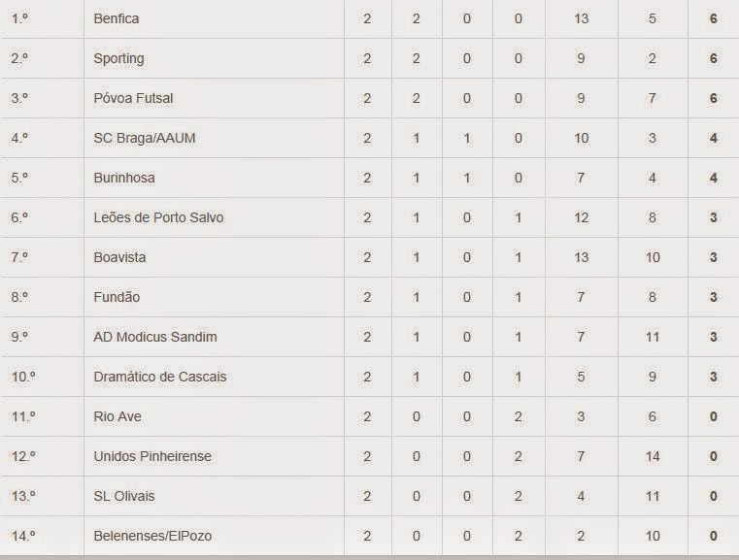
Task: Click Leões de Porto Salvo
Action: tap(158, 217)
